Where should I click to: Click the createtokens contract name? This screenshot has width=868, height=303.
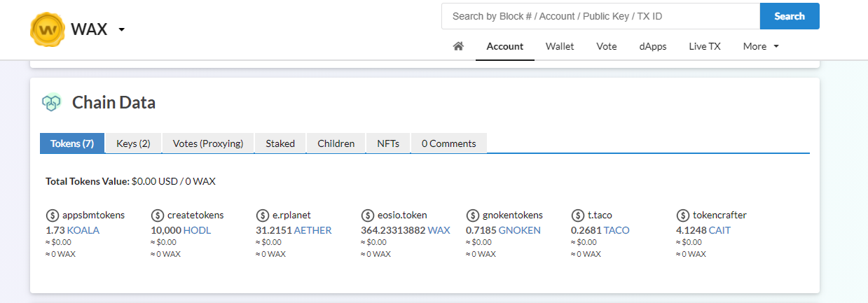(x=195, y=215)
